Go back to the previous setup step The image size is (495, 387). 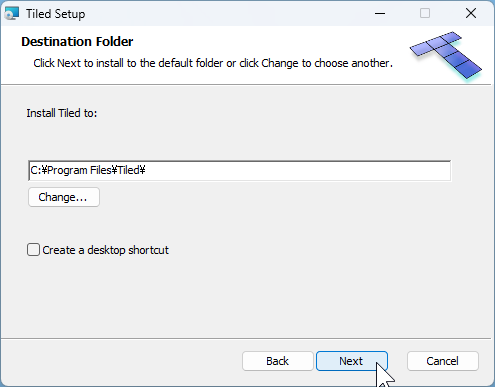tap(278, 361)
